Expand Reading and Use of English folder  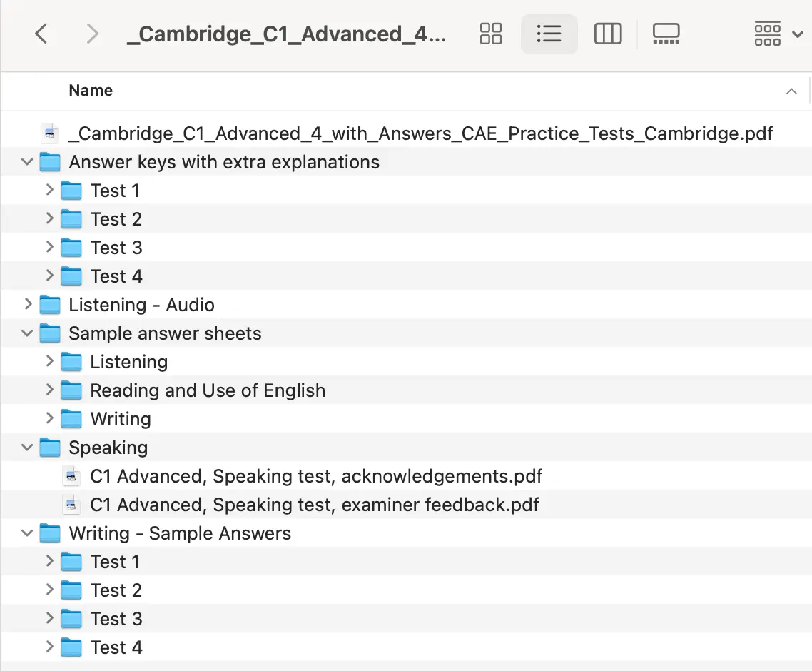49,389
